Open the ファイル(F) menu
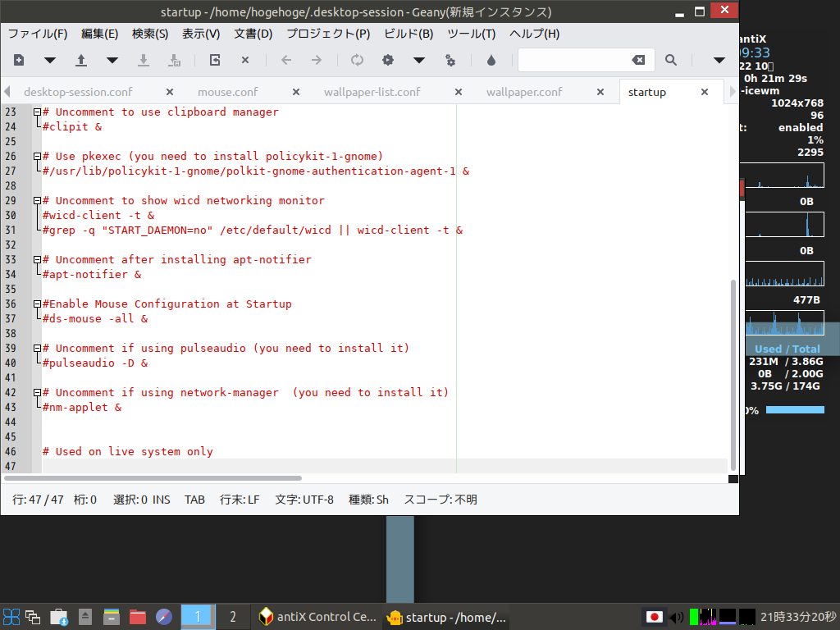Screen dimensions: 840x630 pyautogui.click(x=38, y=34)
